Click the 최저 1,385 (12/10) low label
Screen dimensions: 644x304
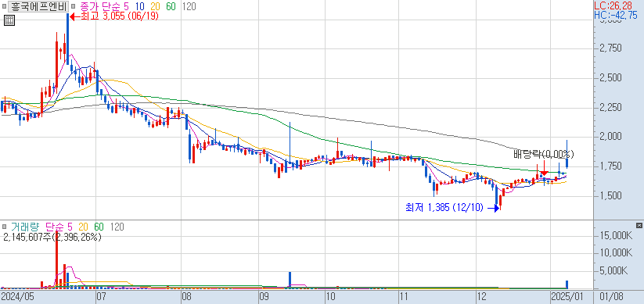(444, 208)
